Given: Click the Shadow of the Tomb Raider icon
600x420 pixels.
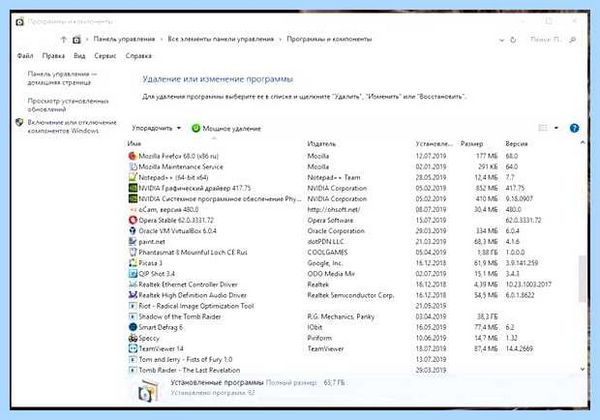Looking at the screenshot, I should tap(132, 317).
